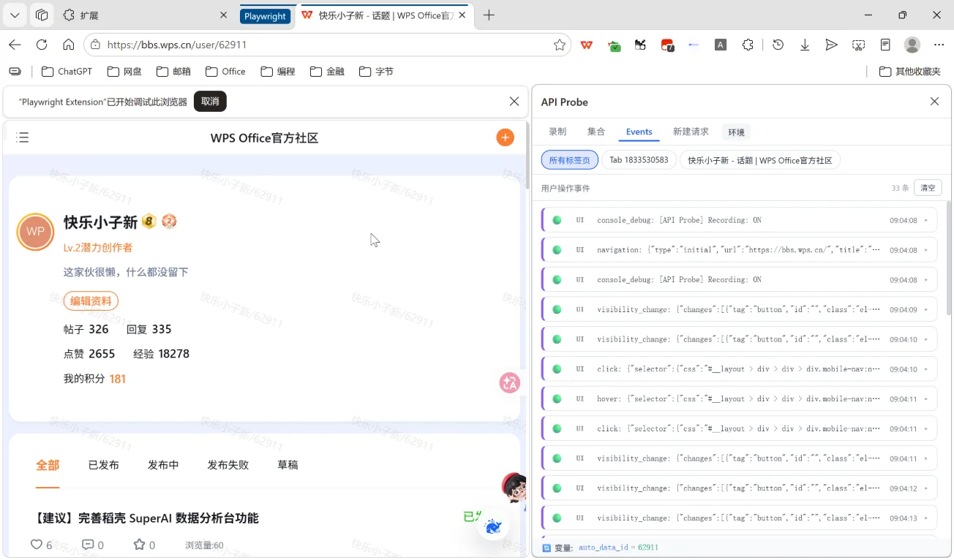Open the browser Extensions puzzle icon
Screen dimensions: 954x560
747,45
